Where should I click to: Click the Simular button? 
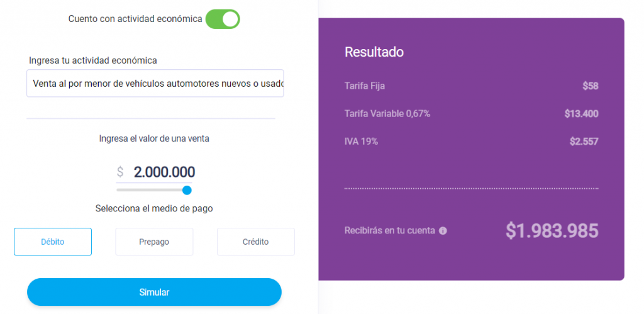(155, 292)
